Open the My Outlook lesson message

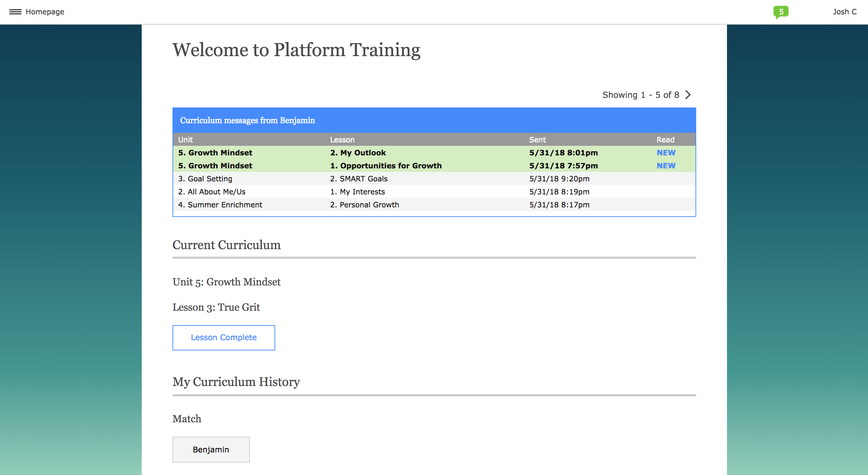coord(358,153)
